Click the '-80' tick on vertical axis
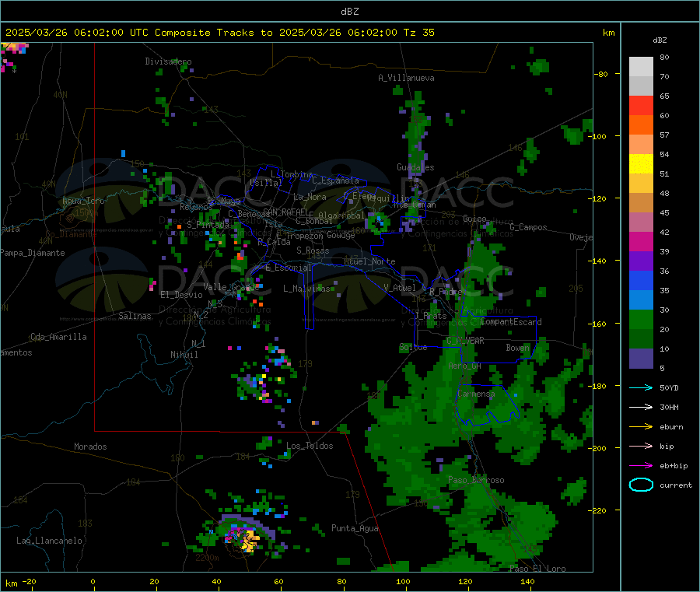 [600, 74]
